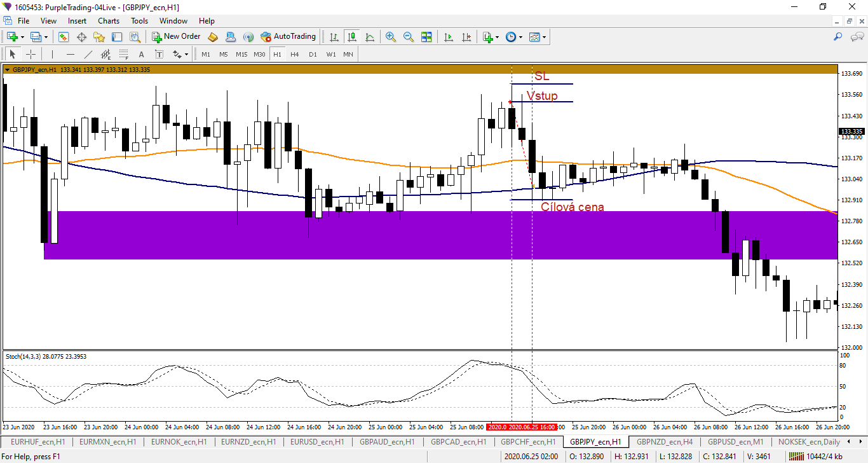The height and width of the screenshot is (463, 868).
Task: Switch timeframe to D1
Action: coord(313,55)
